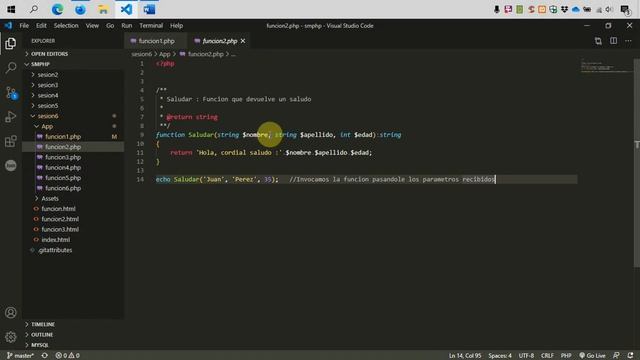Viewport: 640px width, 360px height.
Task: Open the Edit menu
Action: coord(41,25)
